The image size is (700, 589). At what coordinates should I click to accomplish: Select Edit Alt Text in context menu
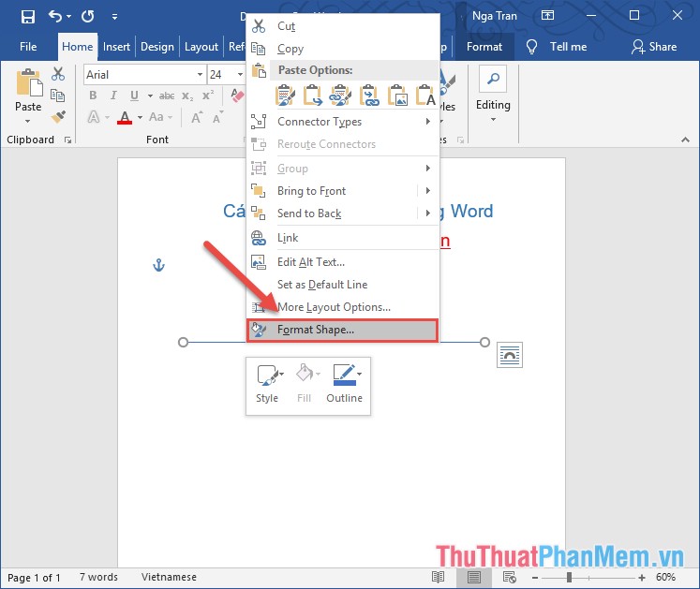(342, 262)
